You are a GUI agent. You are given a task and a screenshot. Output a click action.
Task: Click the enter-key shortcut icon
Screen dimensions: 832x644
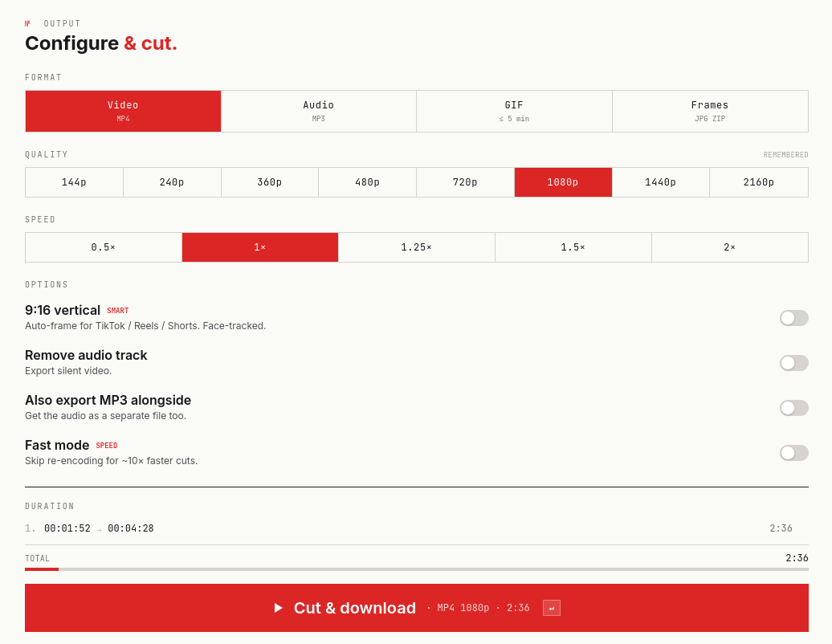coord(551,608)
